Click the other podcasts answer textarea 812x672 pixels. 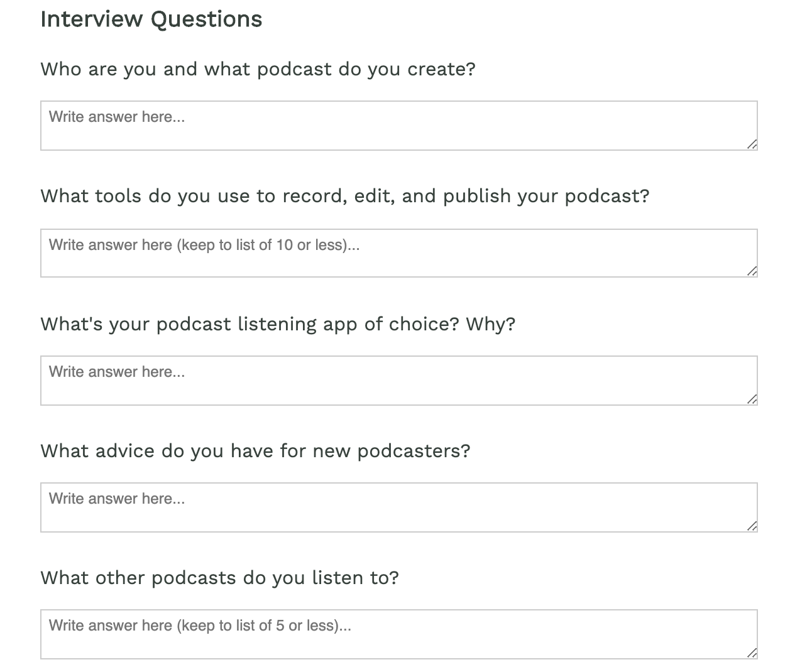[398, 634]
